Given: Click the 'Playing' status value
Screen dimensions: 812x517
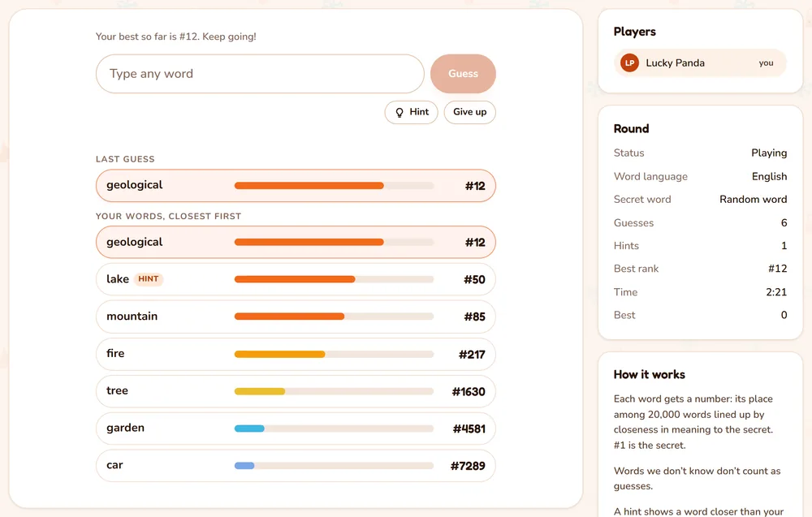Looking at the screenshot, I should [x=769, y=153].
